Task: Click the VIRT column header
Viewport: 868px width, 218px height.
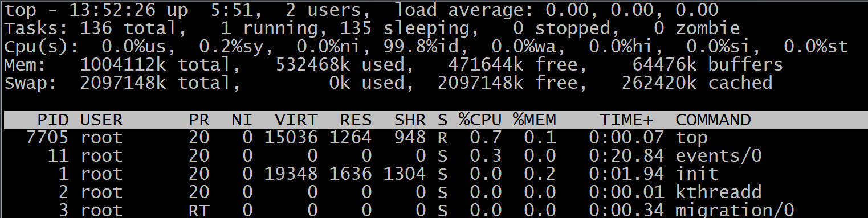Action: coord(297,120)
